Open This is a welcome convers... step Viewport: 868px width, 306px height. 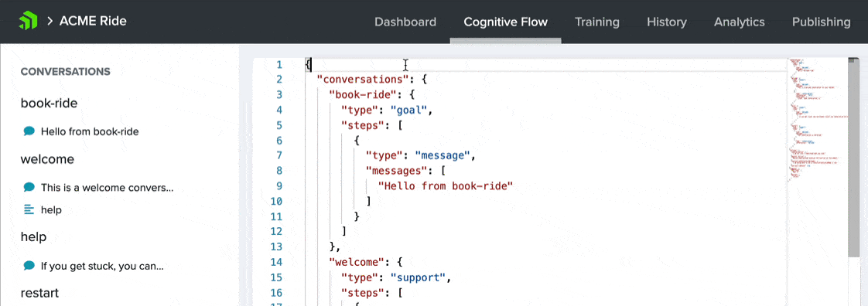(107, 188)
